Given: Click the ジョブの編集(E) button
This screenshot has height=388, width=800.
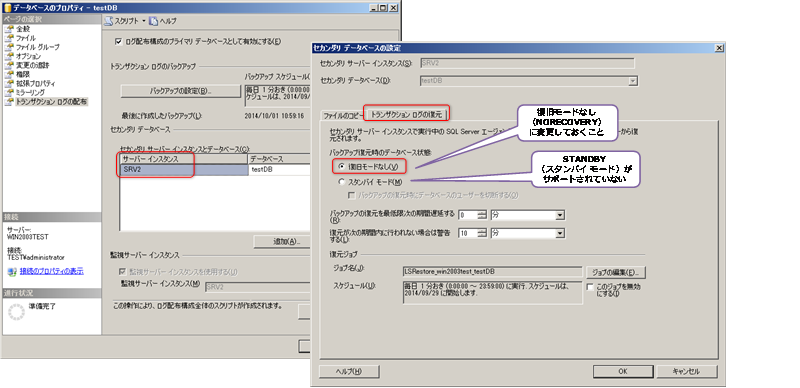Looking at the screenshot, I should pyautogui.click(x=616, y=272).
